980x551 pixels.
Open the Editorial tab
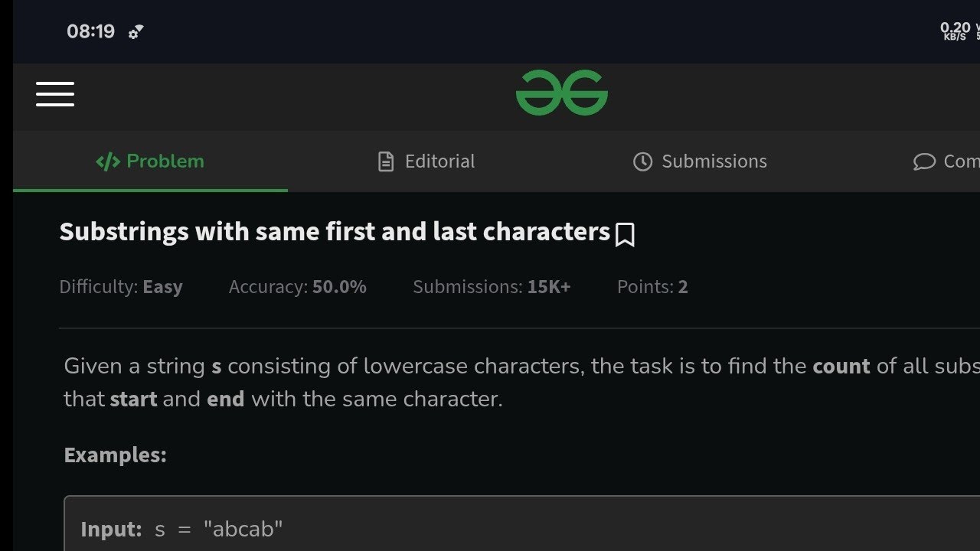(x=426, y=161)
